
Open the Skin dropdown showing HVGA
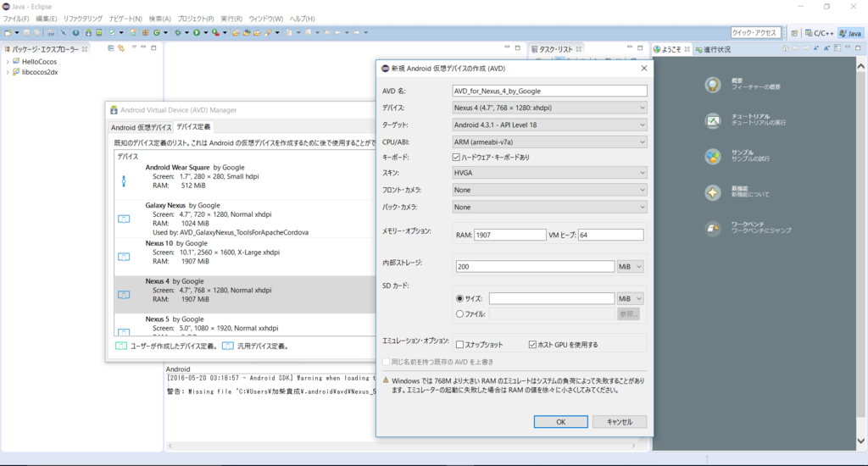(x=549, y=173)
